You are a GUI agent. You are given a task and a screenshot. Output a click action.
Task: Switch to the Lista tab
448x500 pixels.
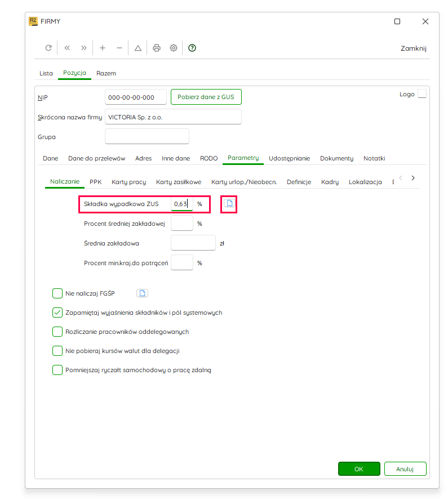point(46,73)
